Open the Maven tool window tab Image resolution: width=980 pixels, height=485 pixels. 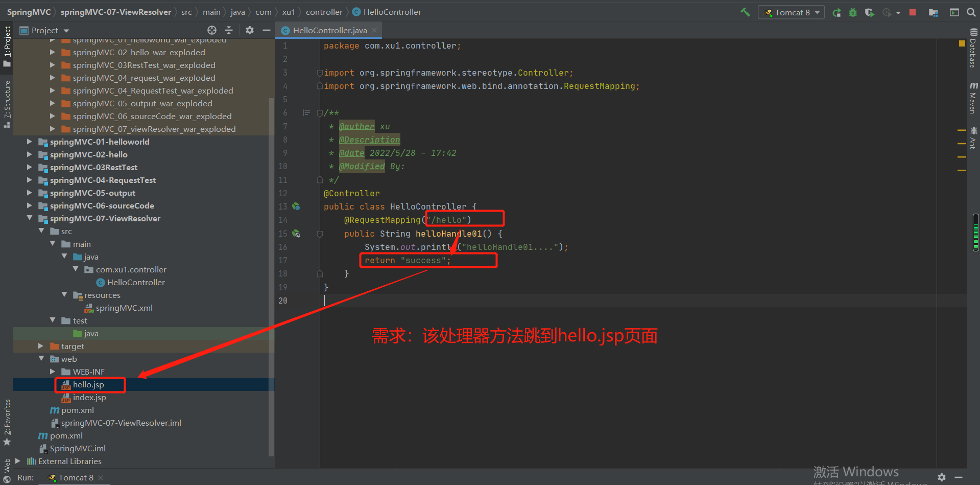(973, 98)
